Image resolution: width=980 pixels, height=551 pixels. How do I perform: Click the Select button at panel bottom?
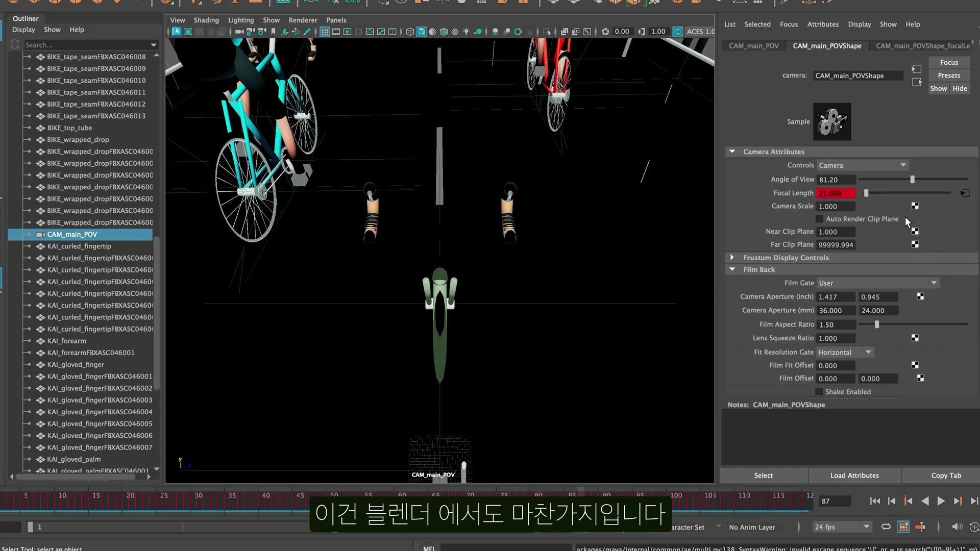[763, 475]
